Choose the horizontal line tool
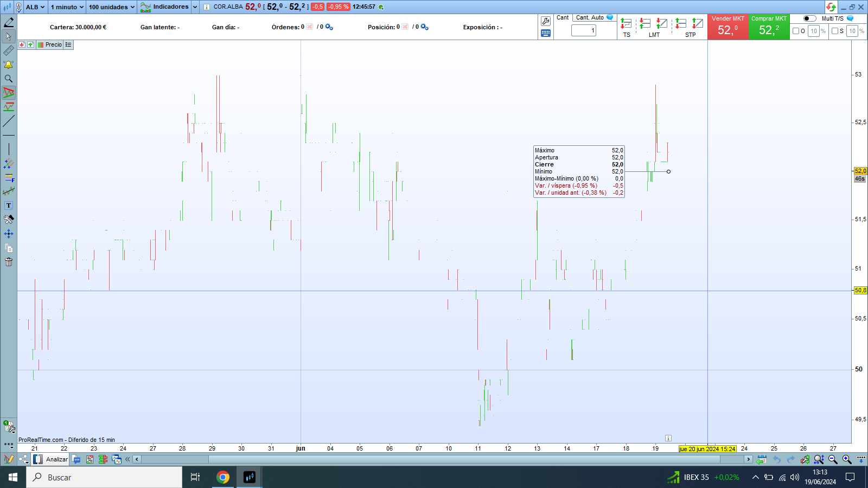Screen dimensions: 868x488 tap(9, 135)
